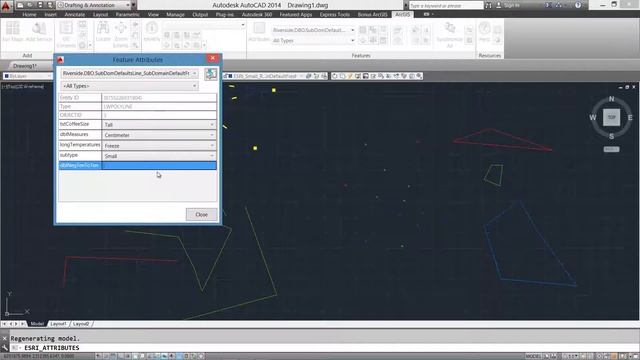Click the Attributes ribbon icon
This screenshot has width=640, height=360.
(x=259, y=32)
